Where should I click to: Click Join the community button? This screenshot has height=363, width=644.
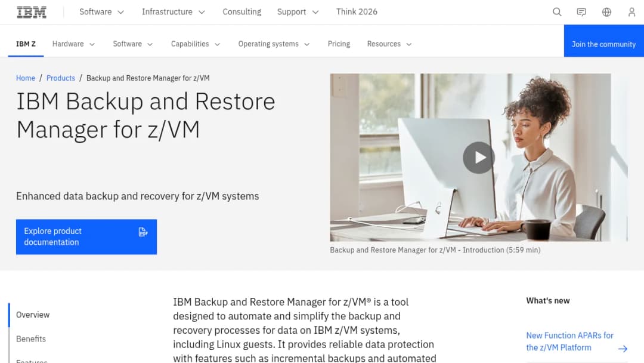click(603, 41)
